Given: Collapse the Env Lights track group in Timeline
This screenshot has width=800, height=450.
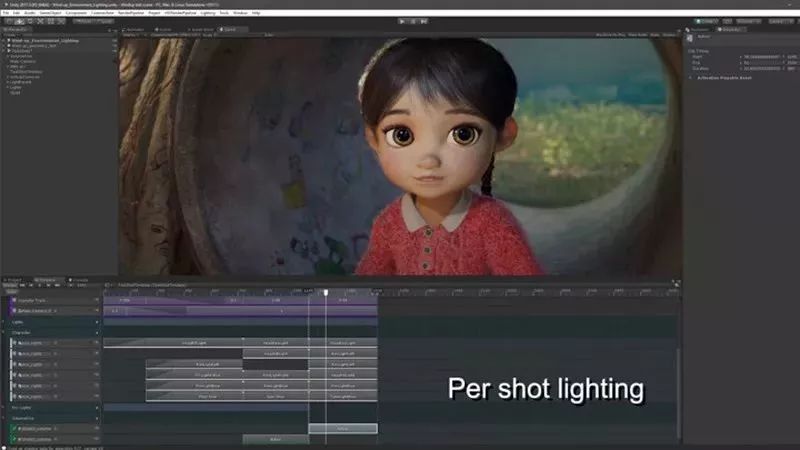Looking at the screenshot, I should point(4,408).
